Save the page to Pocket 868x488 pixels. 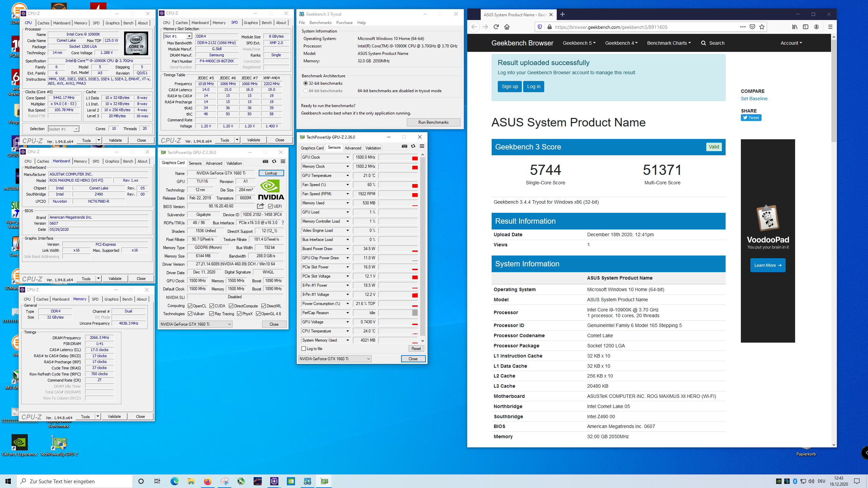coord(752,27)
